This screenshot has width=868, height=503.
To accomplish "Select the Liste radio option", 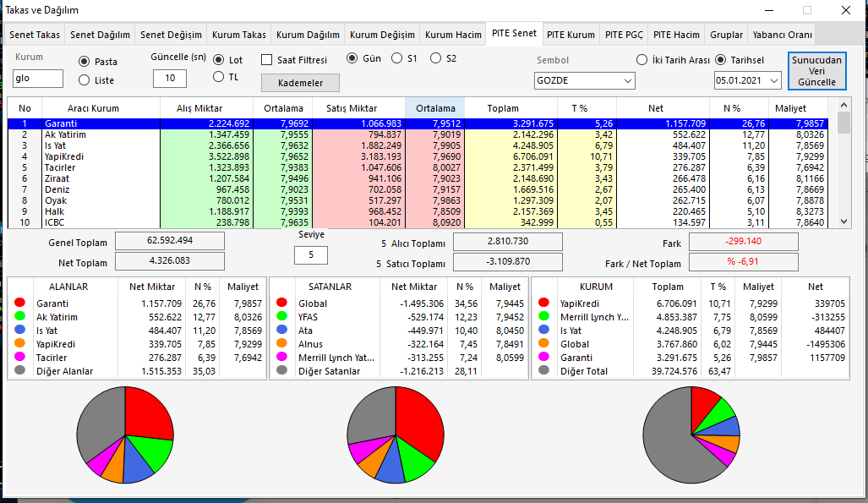I will pyautogui.click(x=85, y=80).
